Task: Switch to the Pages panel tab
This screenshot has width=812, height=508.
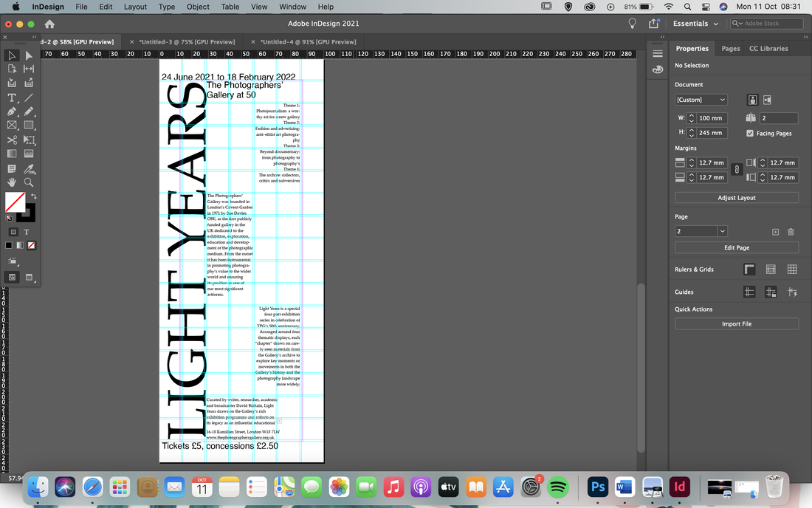Action: (x=730, y=48)
